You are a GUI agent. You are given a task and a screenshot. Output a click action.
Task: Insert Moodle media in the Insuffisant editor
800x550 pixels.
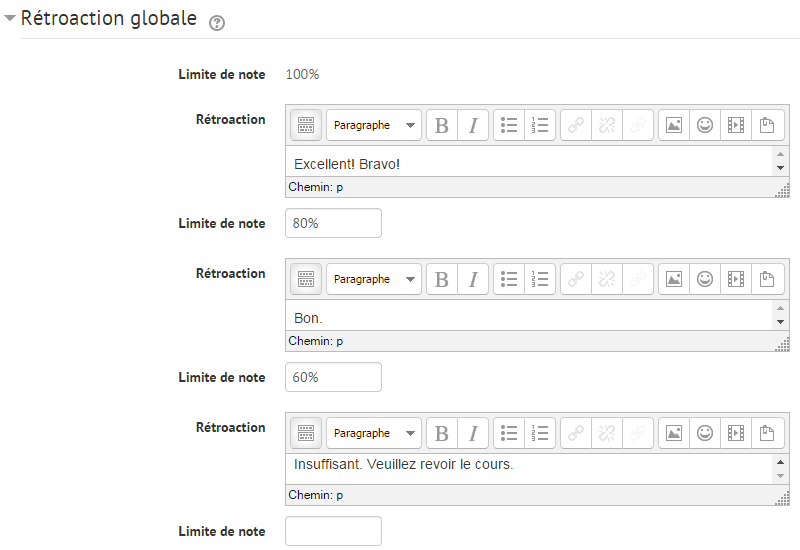click(736, 433)
